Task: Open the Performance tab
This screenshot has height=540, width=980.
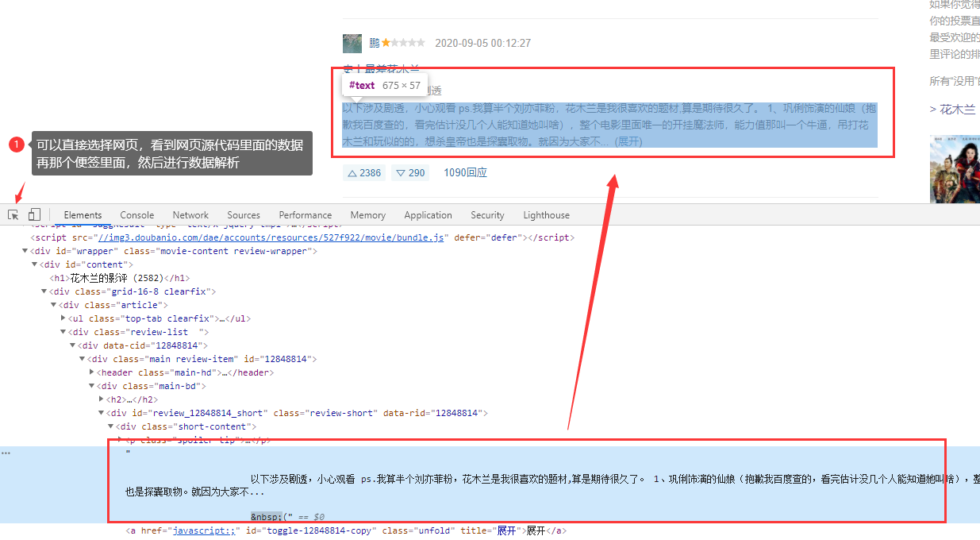Action: click(306, 215)
